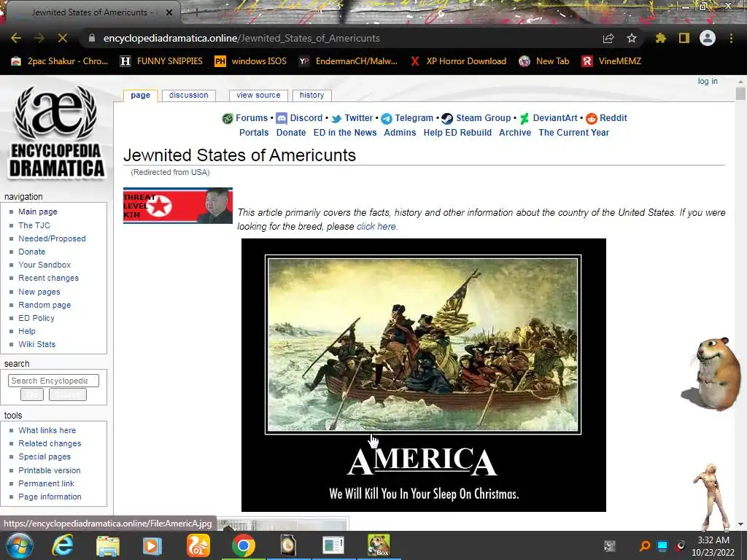Open the VineMEMZ bookmark
Viewport: 747px width, 560px height.
612,61
